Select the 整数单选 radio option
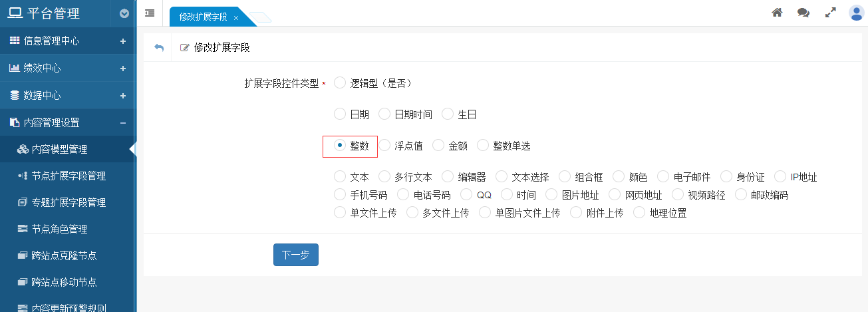The width and height of the screenshot is (868, 312). point(483,146)
